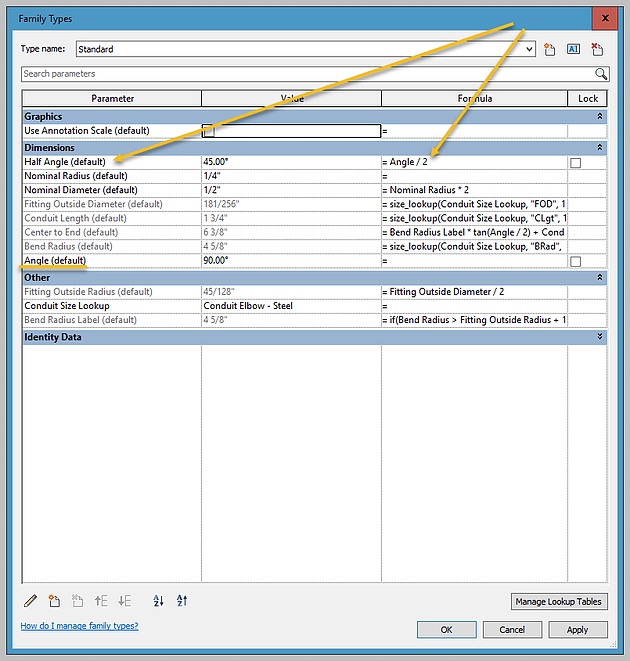Screen dimensions: 630x661
Task: Collapse the Other group
Action: (600, 277)
